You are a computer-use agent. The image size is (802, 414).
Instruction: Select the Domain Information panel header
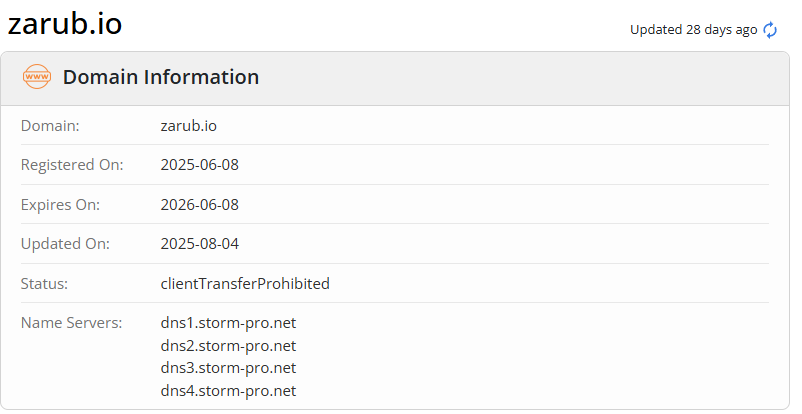point(160,77)
